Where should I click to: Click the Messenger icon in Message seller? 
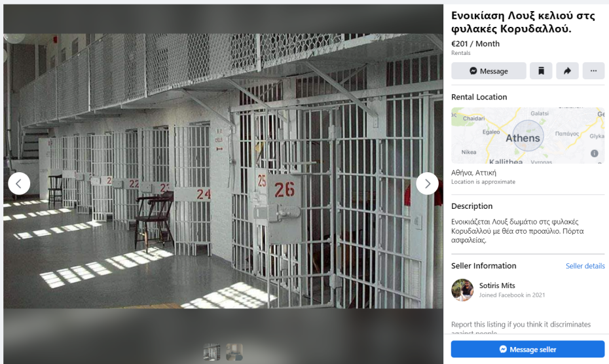click(x=503, y=349)
